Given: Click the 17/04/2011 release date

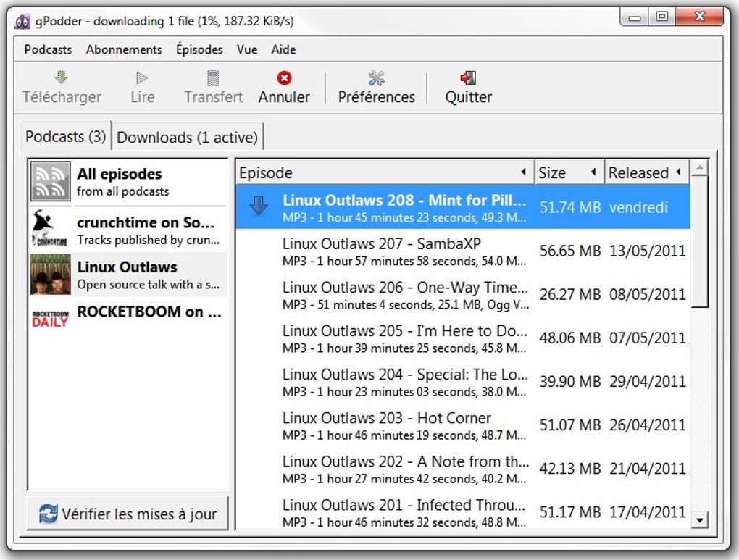Looking at the screenshot, I should [648, 512].
